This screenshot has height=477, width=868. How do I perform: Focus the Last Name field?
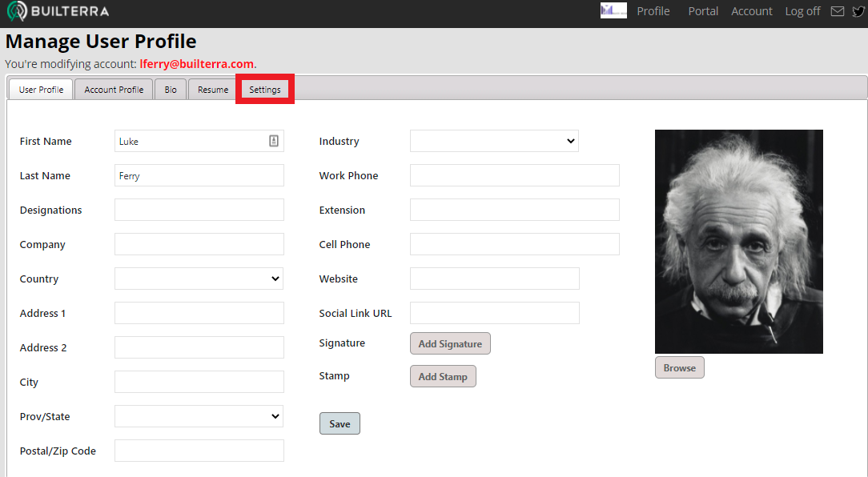pyautogui.click(x=199, y=175)
